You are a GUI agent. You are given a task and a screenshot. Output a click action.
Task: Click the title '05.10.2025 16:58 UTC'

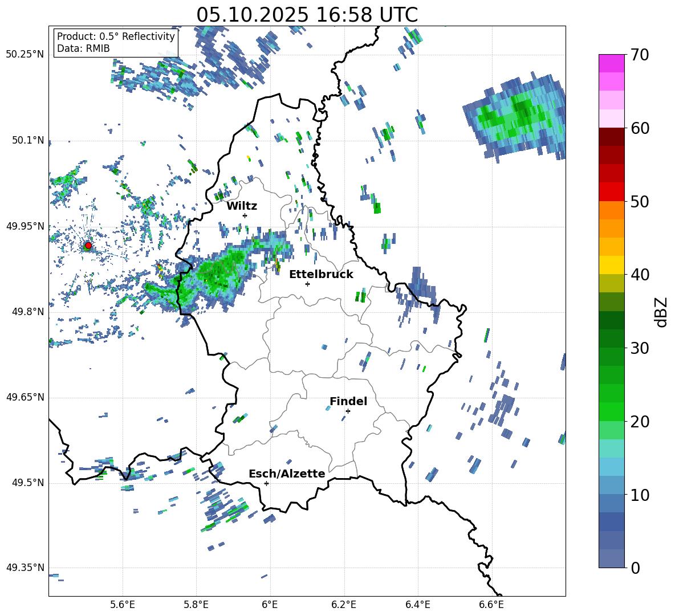pyautogui.click(x=307, y=15)
